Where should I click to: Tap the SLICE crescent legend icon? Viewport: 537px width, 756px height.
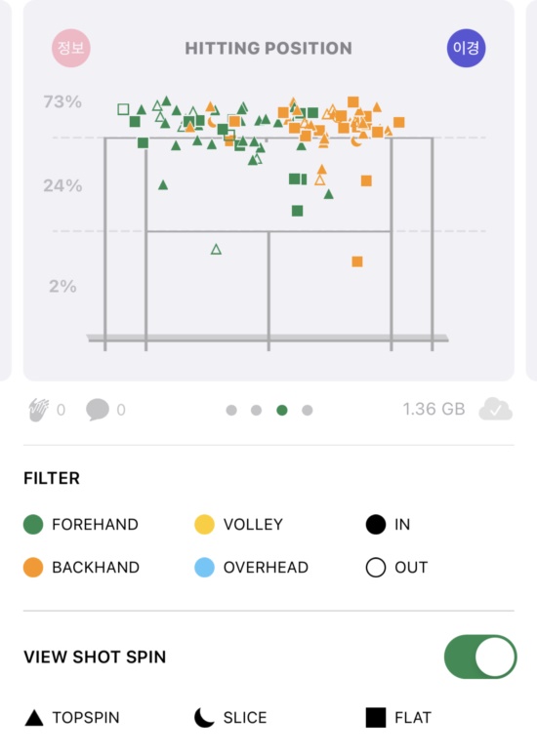(x=204, y=717)
